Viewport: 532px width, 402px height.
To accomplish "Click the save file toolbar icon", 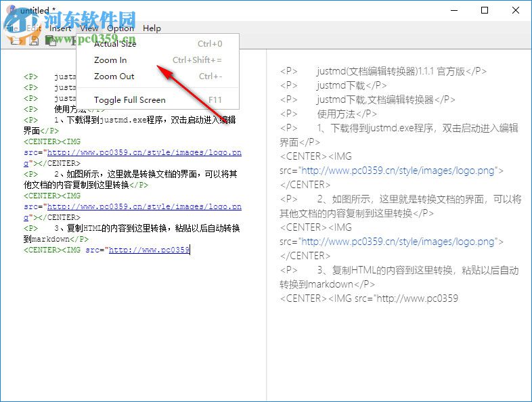I will [x=34, y=41].
